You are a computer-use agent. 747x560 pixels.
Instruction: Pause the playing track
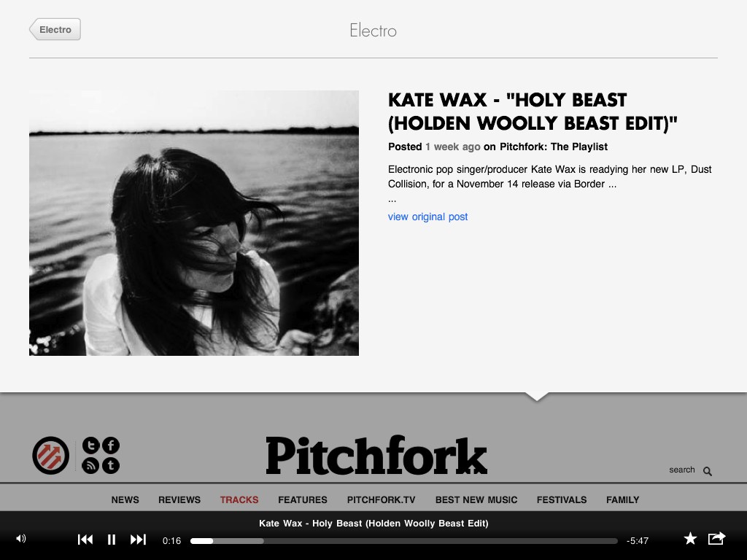tap(112, 540)
